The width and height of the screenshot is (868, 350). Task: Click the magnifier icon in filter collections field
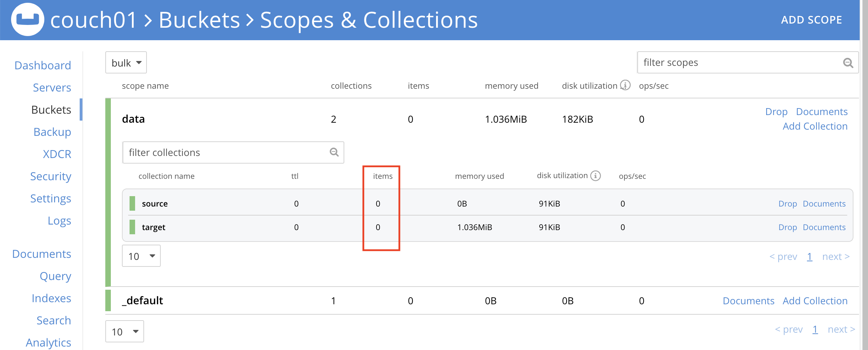click(333, 151)
